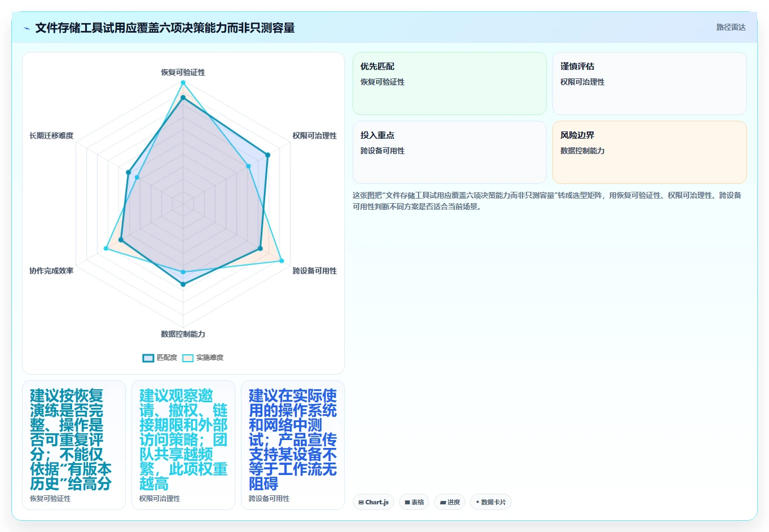769x532 pixels.
Task: Click the header title 文件存储工具试用应覆盖六项决策能力
Action: [165, 28]
